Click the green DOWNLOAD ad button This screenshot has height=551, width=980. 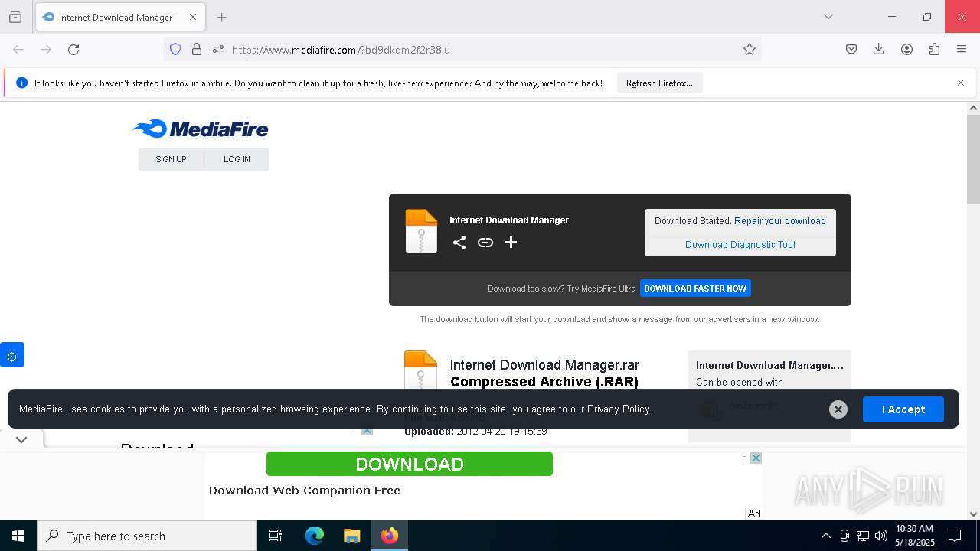click(x=410, y=464)
